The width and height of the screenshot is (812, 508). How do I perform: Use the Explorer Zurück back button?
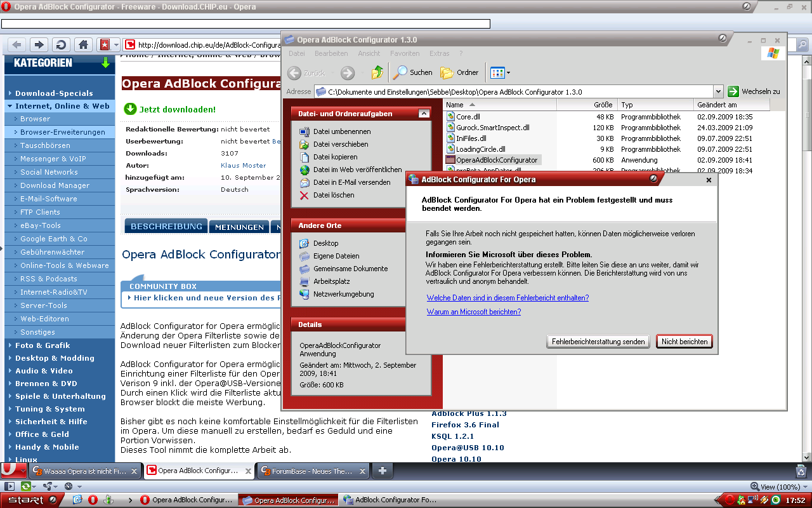[307, 73]
